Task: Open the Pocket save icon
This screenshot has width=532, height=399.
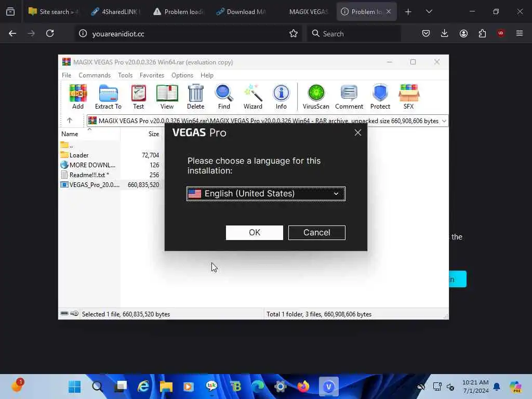Action: (x=426, y=33)
